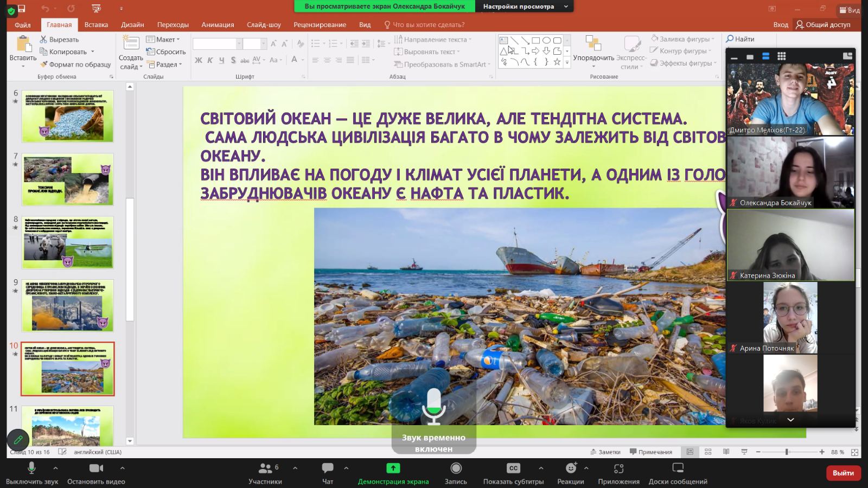This screenshot has width=868, height=488.
Task: Open the Рецензирование ribbon tab
Action: [320, 24]
